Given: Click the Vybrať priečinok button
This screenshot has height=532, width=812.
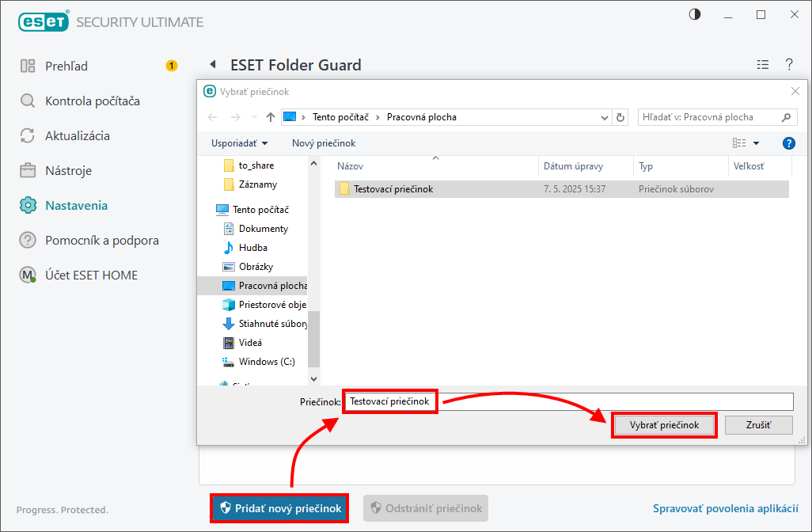Looking at the screenshot, I should coord(664,425).
